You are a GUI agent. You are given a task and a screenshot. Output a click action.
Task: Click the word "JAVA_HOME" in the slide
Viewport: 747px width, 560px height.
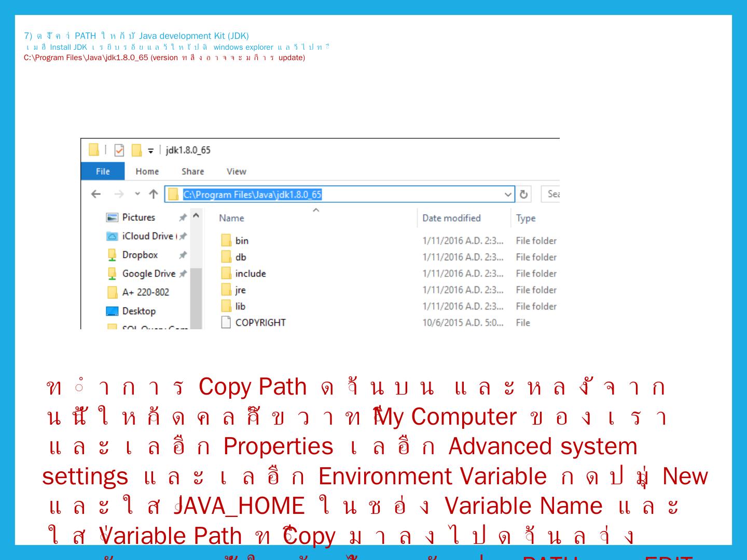pos(240,506)
